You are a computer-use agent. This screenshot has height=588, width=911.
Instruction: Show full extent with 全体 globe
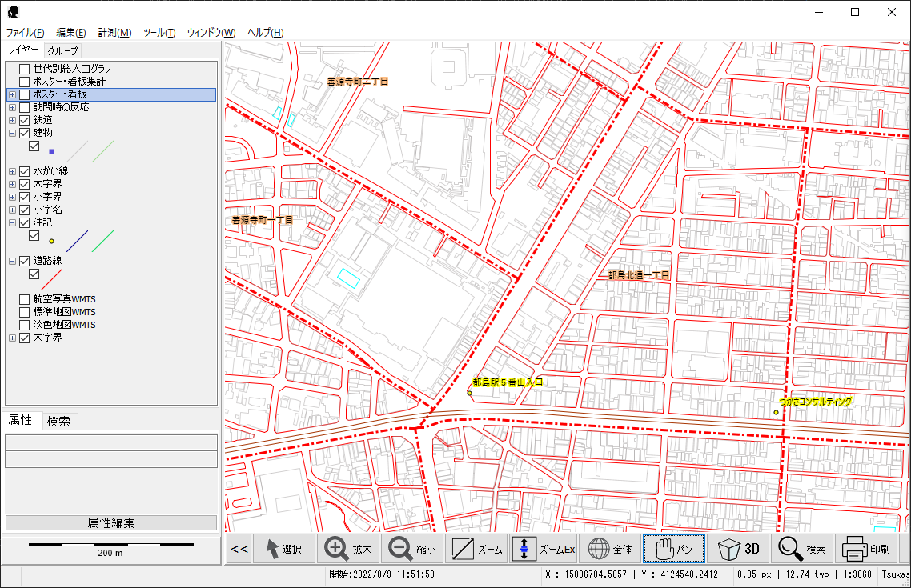(x=611, y=549)
